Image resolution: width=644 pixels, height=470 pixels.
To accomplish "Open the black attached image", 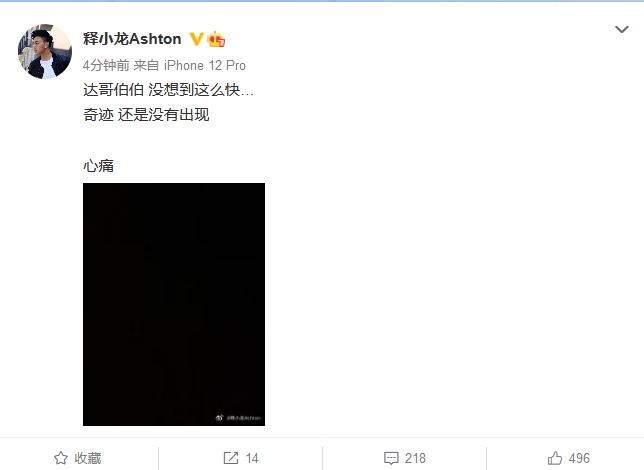I will [174, 304].
